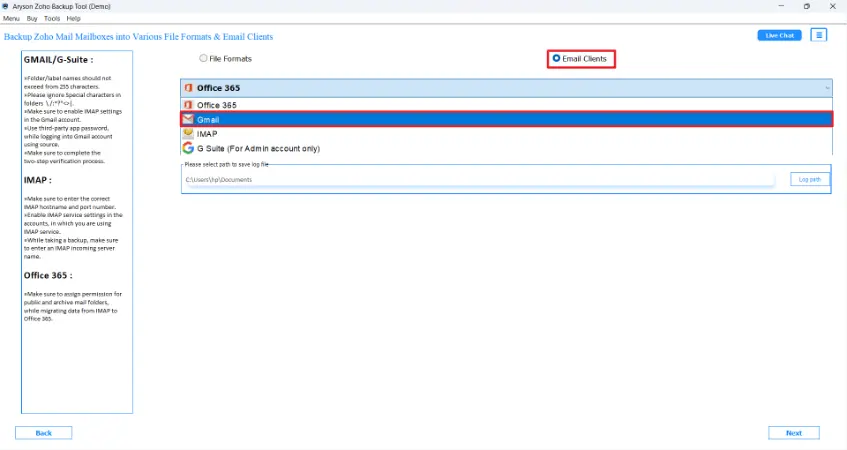Click the Aryson app icon in the title bar
This screenshot has width=847, height=450.
pyautogui.click(x=5, y=6)
